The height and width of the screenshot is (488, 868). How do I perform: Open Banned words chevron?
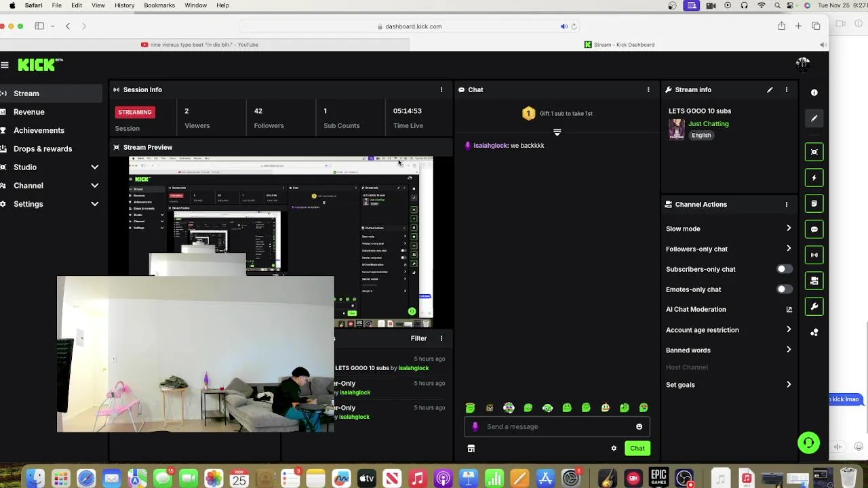click(789, 350)
